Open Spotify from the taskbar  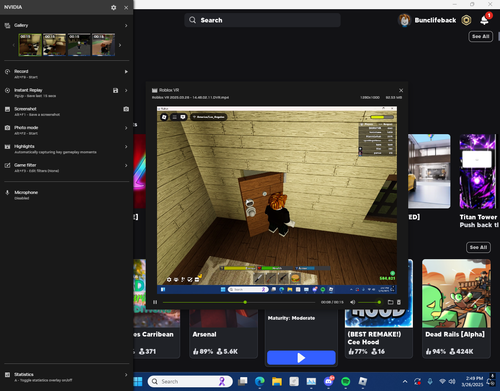[346, 381]
